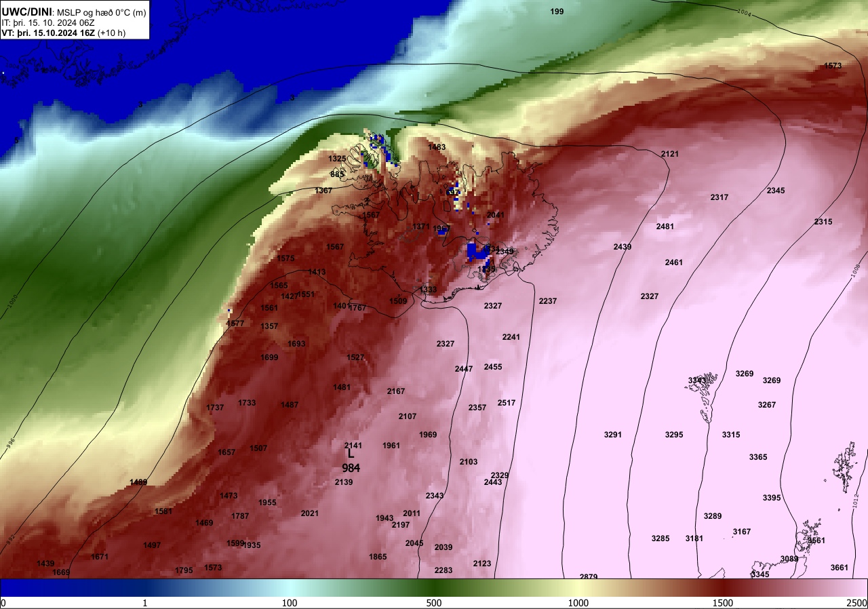Select the 2121 height value
Viewport: 868px width, 609px height.
click(669, 154)
